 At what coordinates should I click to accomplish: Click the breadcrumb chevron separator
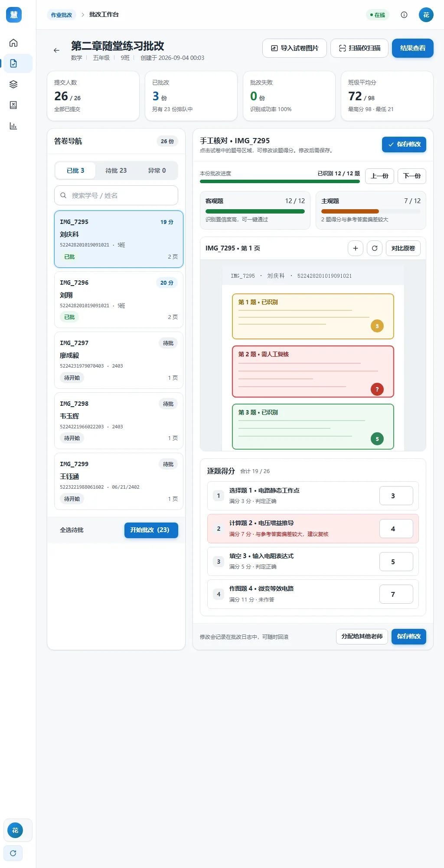[83, 15]
